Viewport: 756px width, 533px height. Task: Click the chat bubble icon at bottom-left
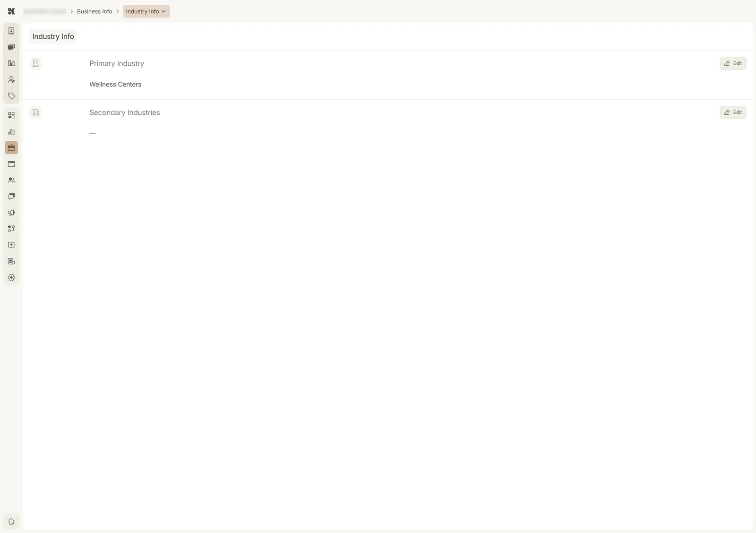(11, 522)
